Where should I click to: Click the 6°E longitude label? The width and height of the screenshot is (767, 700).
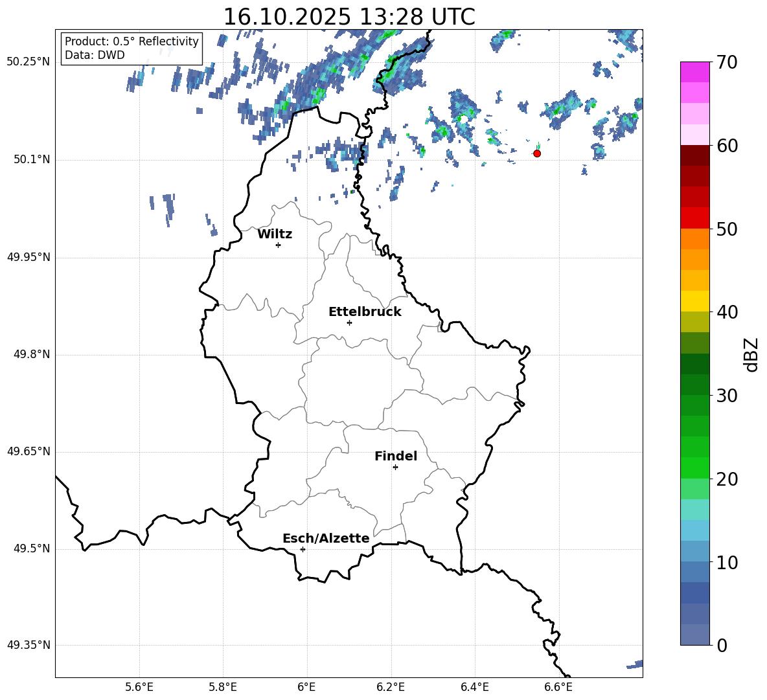pyautogui.click(x=306, y=687)
